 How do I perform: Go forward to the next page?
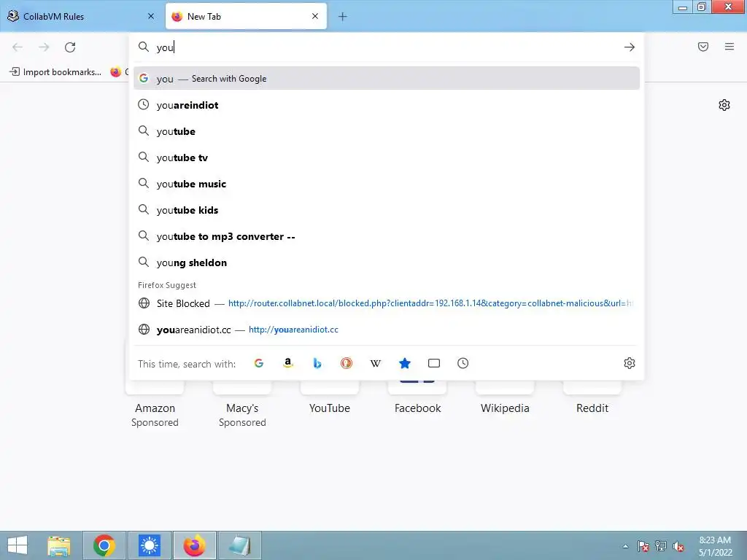[x=44, y=47]
